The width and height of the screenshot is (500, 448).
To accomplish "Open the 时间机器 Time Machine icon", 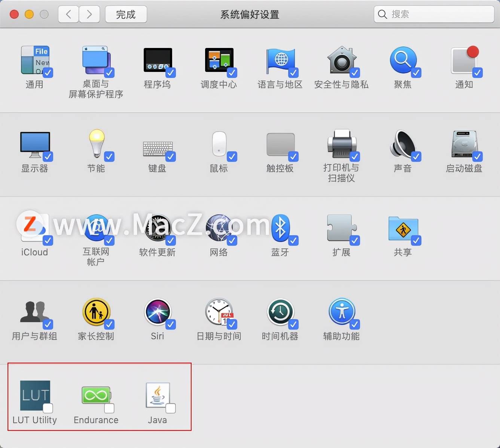I will coord(280,312).
